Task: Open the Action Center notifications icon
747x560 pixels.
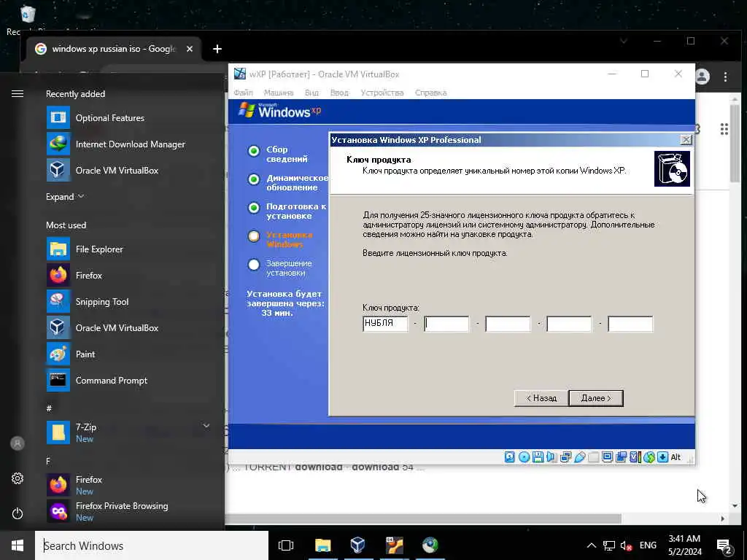Action: pyautogui.click(x=724, y=545)
